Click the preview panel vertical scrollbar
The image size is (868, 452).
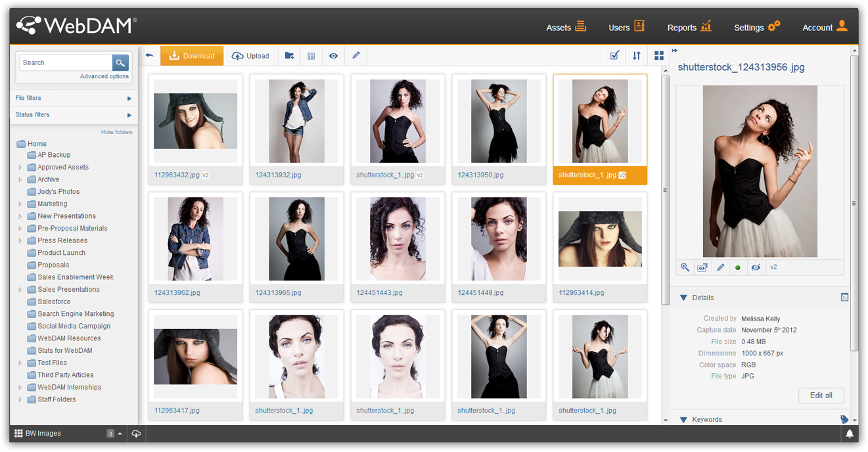(x=854, y=203)
